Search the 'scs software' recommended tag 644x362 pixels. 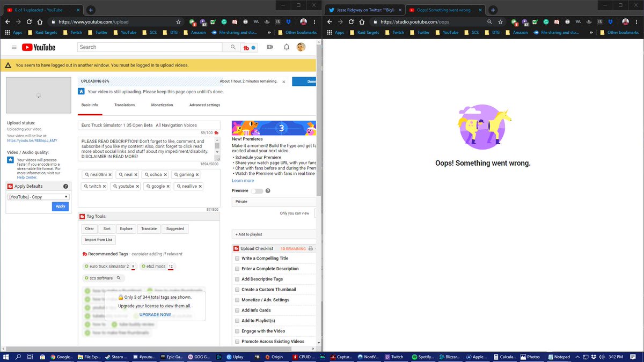[119, 278]
